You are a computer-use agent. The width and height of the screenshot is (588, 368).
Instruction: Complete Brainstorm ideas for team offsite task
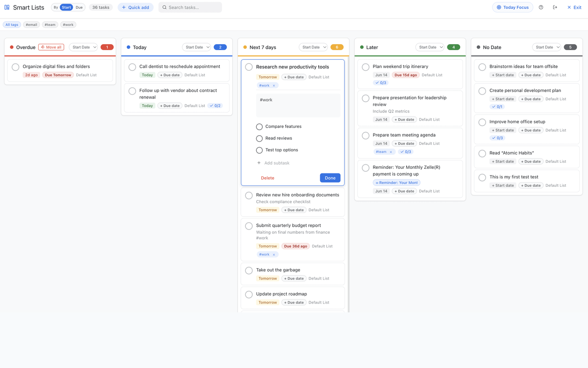482,67
